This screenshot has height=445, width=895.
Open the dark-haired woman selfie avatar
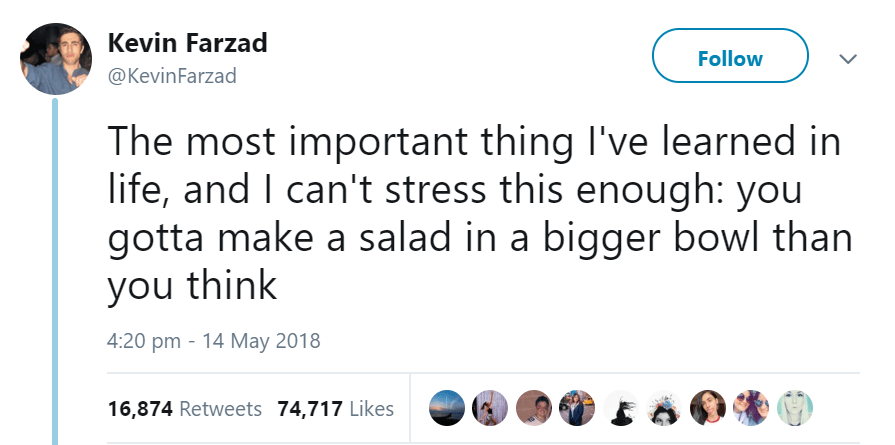click(709, 408)
